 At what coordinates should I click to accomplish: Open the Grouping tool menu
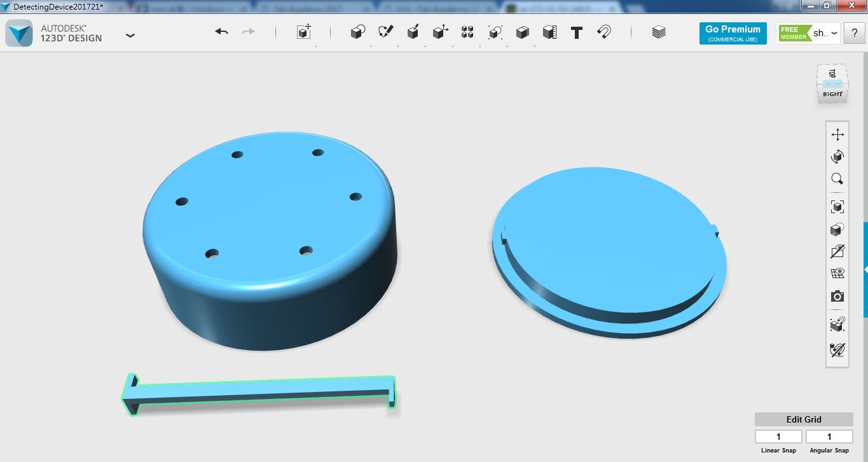495,32
